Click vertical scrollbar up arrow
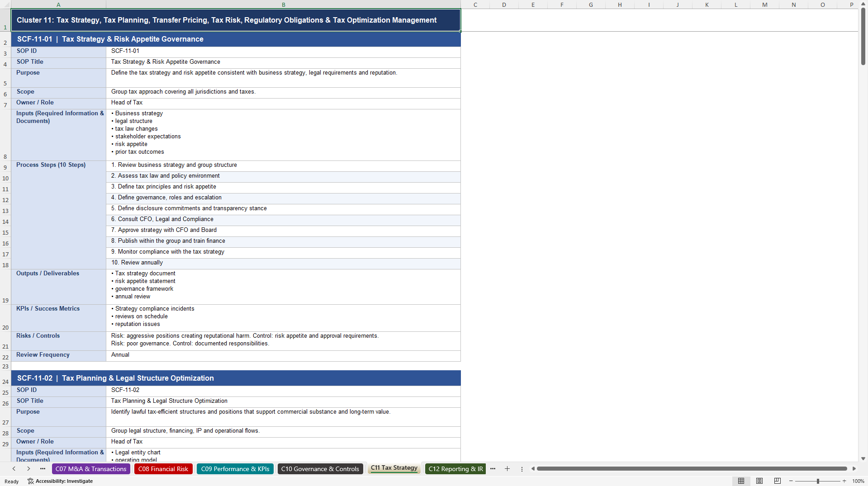This screenshot has width=868, height=486. [863, 4]
